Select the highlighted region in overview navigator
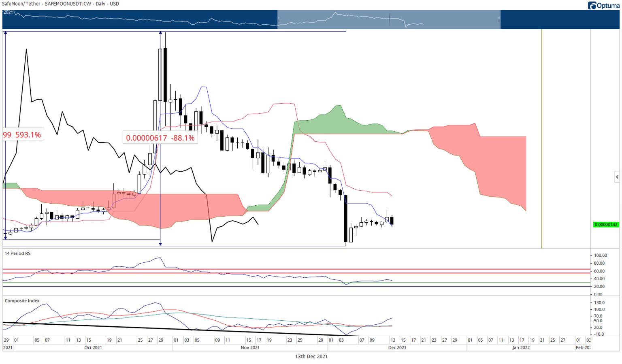This screenshot has height=364, width=622. (x=389, y=19)
